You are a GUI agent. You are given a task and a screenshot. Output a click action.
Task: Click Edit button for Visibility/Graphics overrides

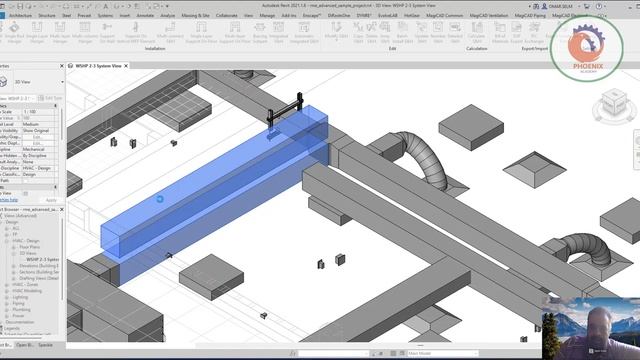(x=38, y=137)
